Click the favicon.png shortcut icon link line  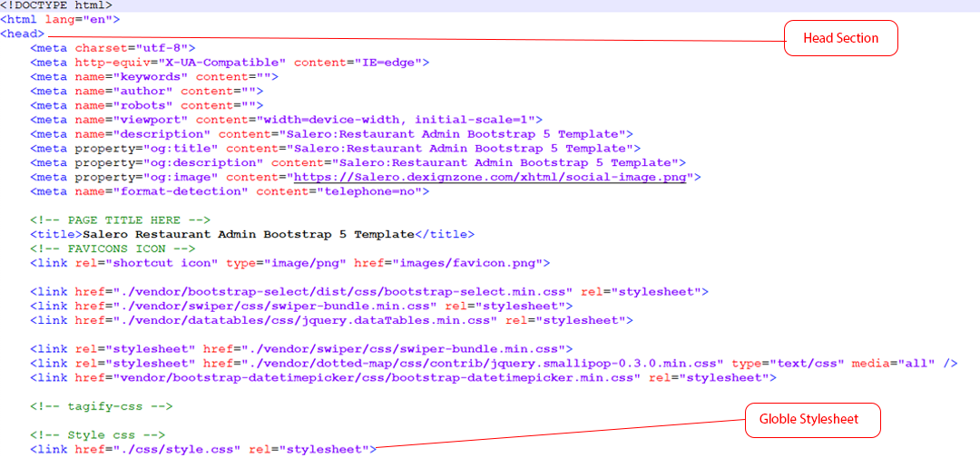point(289,263)
